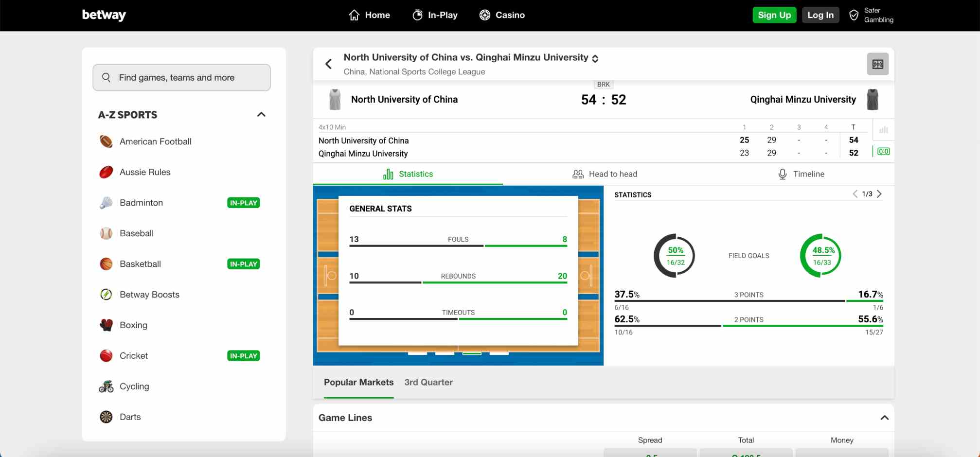The width and height of the screenshot is (980, 457).
Task: Open the 3rd Quarter markets tab
Action: tap(428, 382)
